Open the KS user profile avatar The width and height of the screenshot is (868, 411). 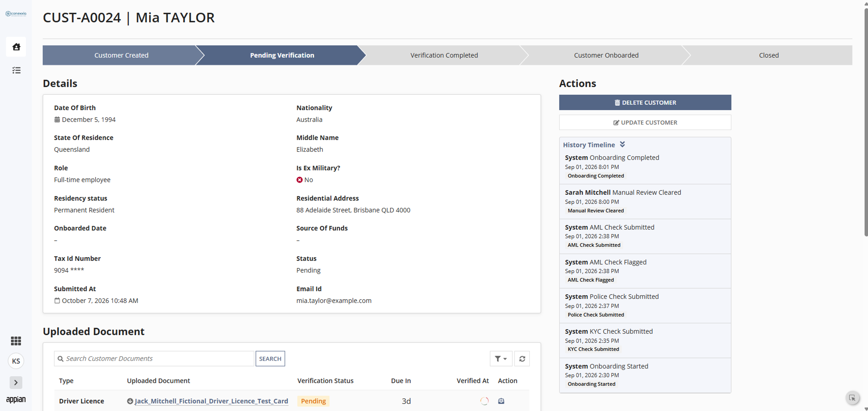click(16, 361)
